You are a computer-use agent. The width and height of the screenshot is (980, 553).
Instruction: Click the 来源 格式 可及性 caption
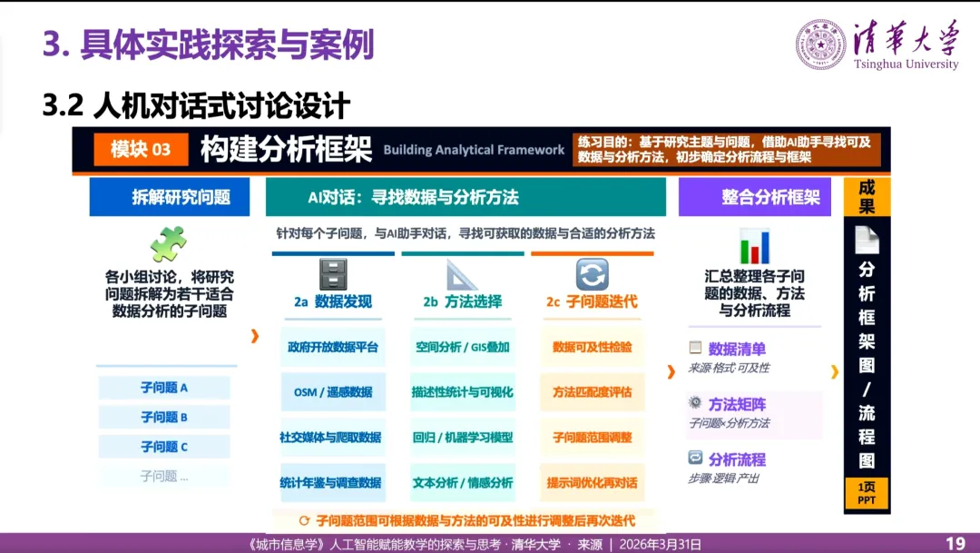tap(729, 368)
